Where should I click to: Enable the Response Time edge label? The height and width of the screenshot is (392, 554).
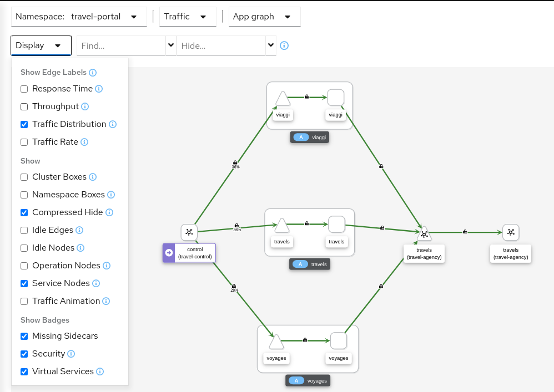point(24,89)
